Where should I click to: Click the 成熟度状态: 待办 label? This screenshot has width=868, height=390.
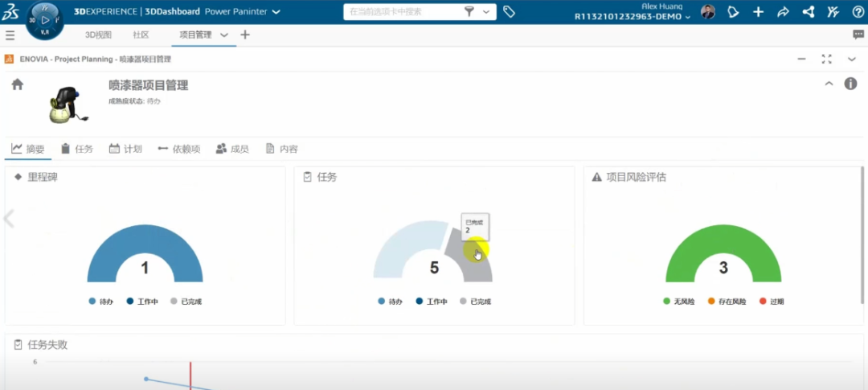click(134, 101)
